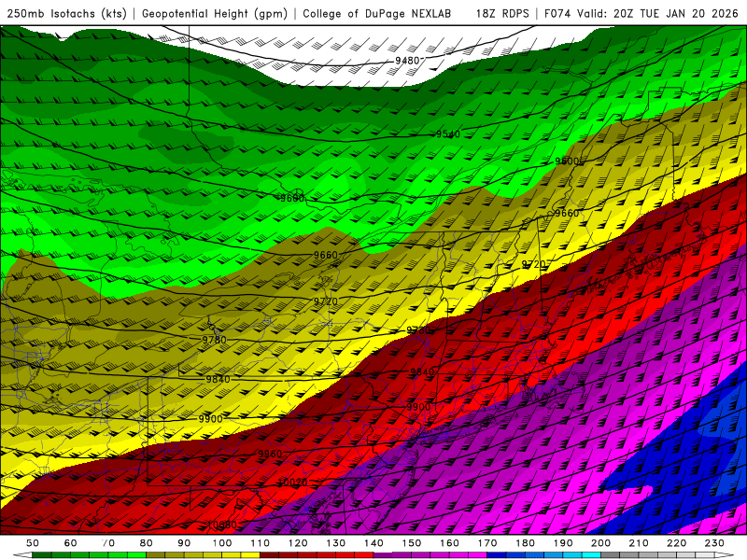Pick the darkest green legend swatch below 50
The width and height of the screenshot is (747, 560).
[x=41, y=555]
